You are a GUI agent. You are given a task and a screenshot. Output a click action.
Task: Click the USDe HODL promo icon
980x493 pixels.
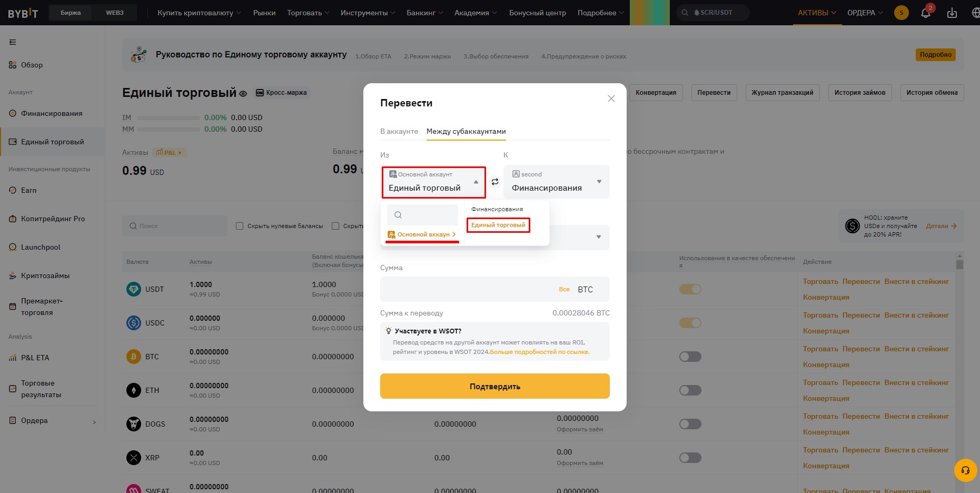[x=852, y=226]
